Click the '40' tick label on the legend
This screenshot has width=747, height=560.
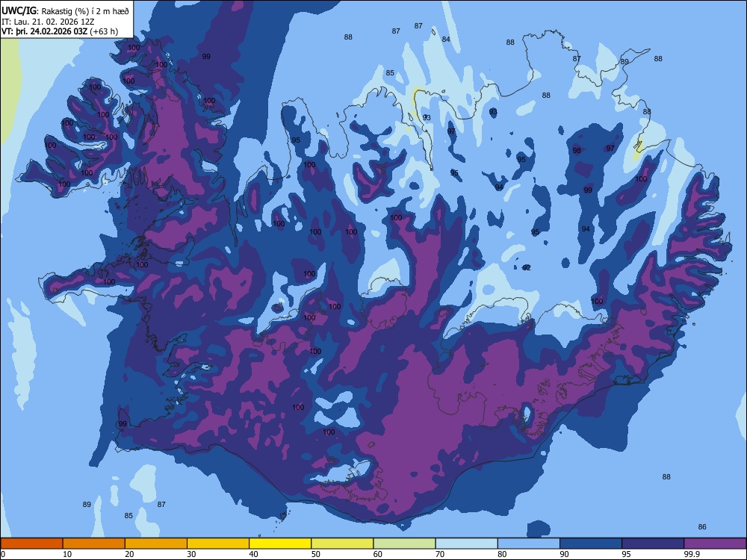click(x=253, y=554)
